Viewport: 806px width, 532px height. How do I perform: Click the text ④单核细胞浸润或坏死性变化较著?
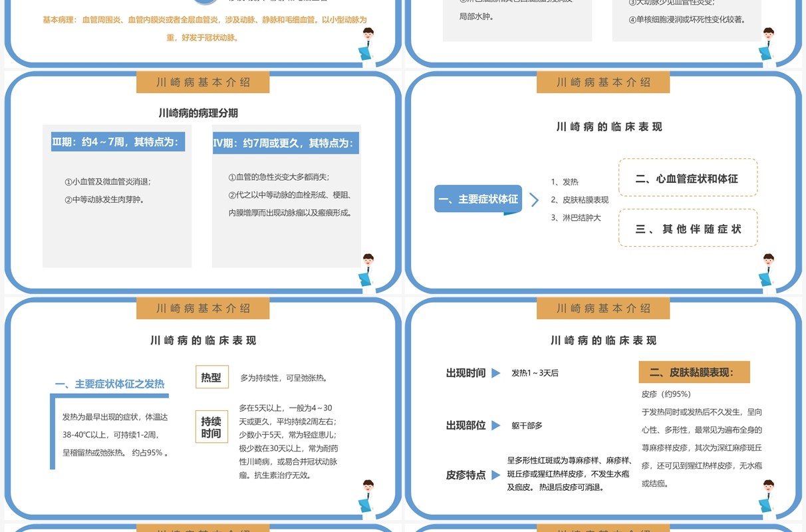686,19
